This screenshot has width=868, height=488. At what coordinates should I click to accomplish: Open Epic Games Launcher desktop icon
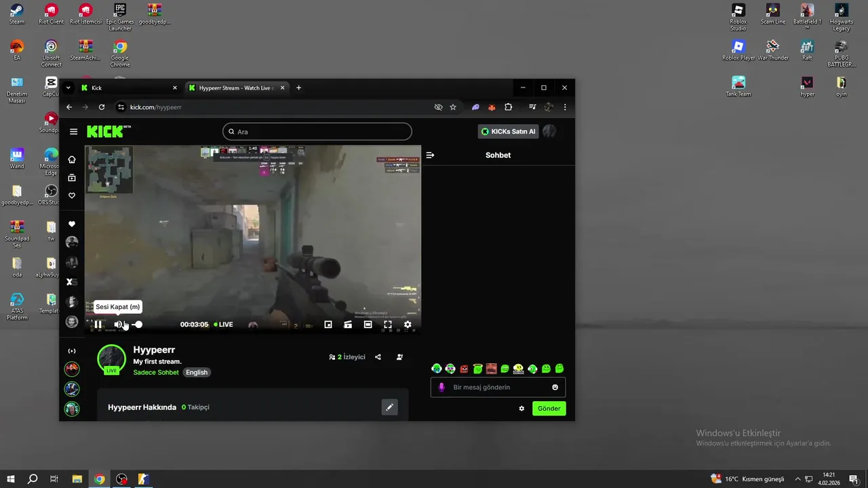point(120,18)
